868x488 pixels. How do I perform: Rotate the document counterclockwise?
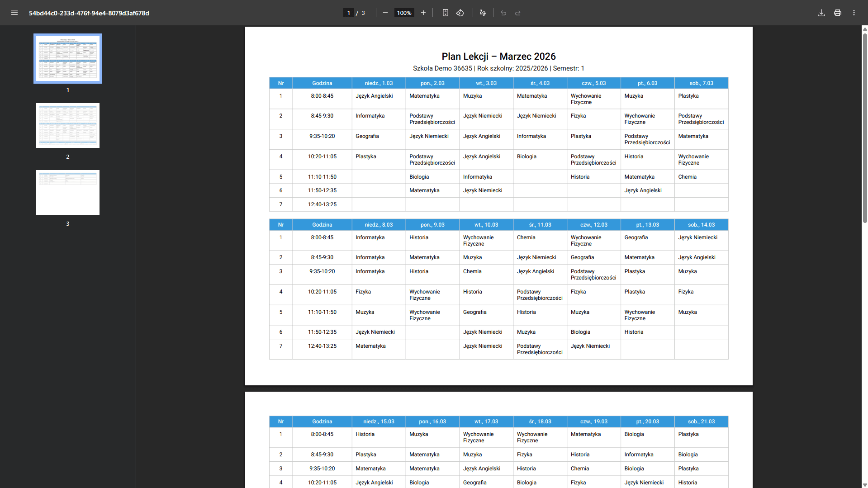[x=460, y=13]
